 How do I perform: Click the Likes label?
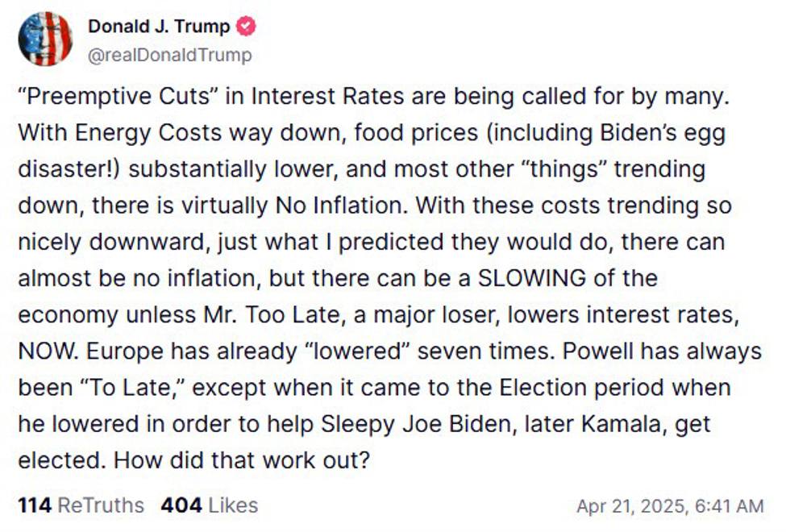pyautogui.click(x=232, y=505)
